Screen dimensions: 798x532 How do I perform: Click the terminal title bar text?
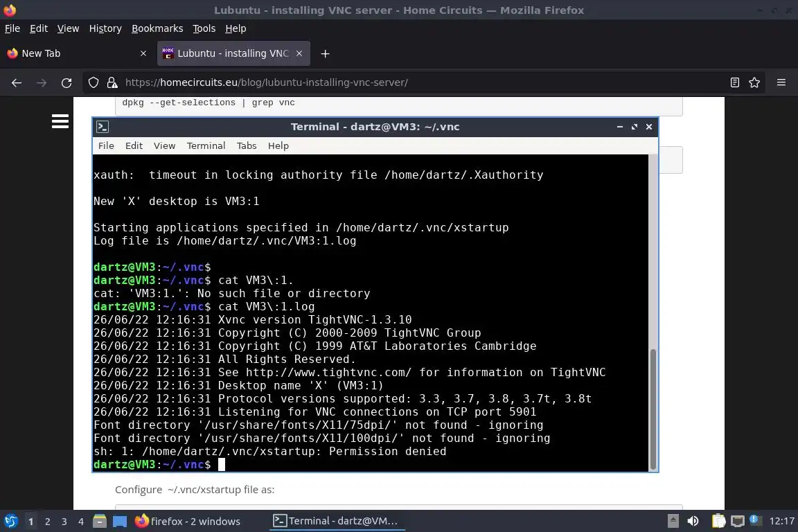coord(375,127)
